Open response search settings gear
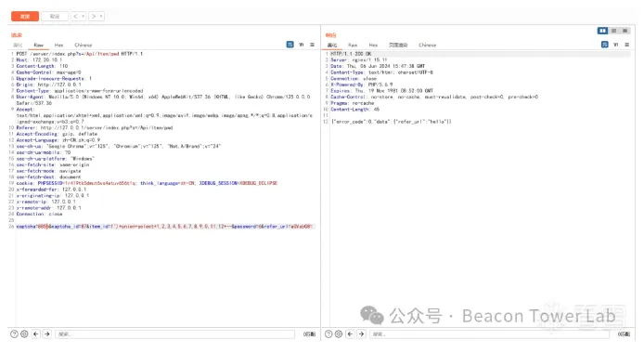The image size is (644, 353). [339, 334]
